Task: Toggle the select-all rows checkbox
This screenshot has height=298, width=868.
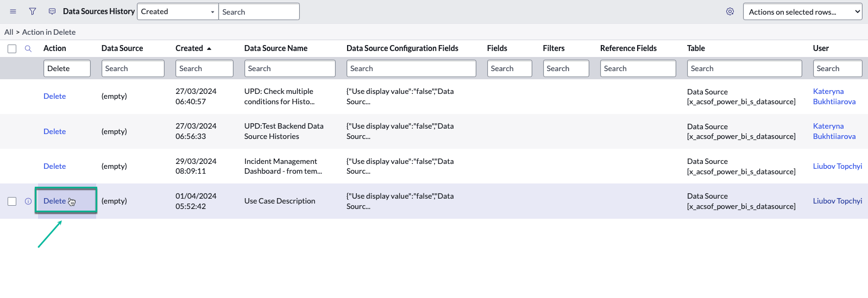Action: (x=12, y=49)
